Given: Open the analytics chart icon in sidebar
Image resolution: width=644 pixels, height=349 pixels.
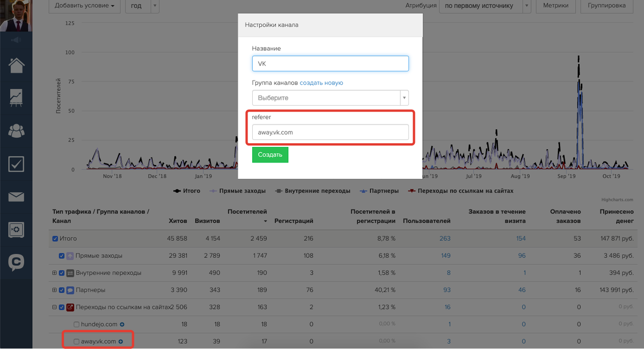Looking at the screenshot, I should click(x=16, y=98).
